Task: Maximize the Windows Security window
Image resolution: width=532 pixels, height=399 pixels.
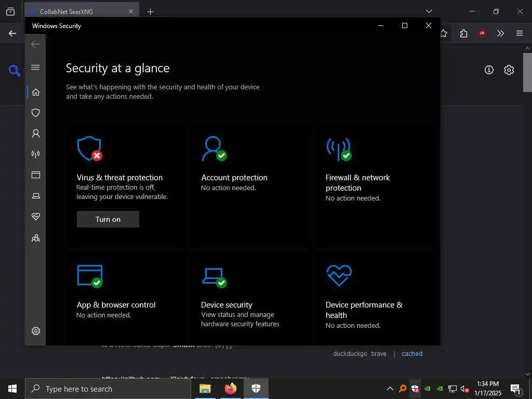Action: [404, 25]
